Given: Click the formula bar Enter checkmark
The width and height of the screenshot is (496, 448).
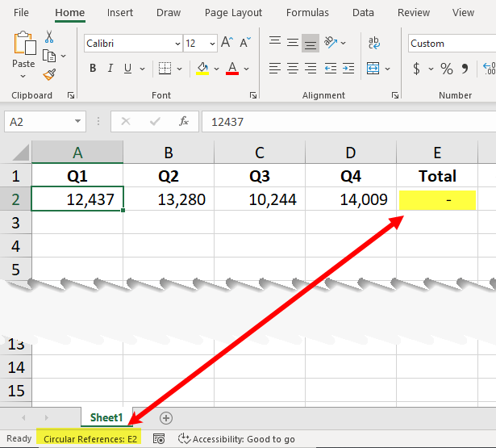Looking at the screenshot, I should pyautogui.click(x=155, y=121).
